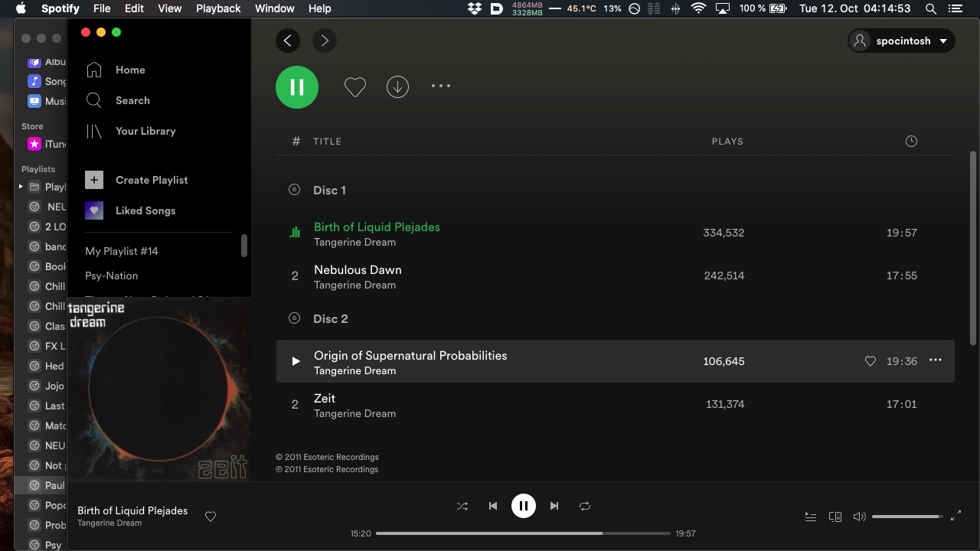
Task: Open the AirPlay display menu bar icon
Action: [723, 8]
